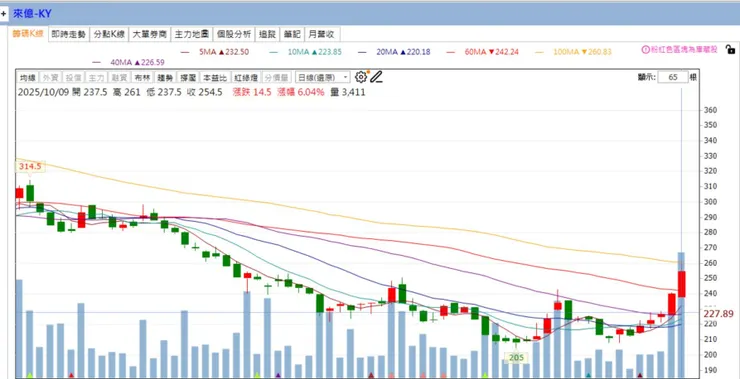Image resolution: width=740 pixels, height=379 pixels.
Task: Open the chart settings gear icon
Action: [x=361, y=77]
